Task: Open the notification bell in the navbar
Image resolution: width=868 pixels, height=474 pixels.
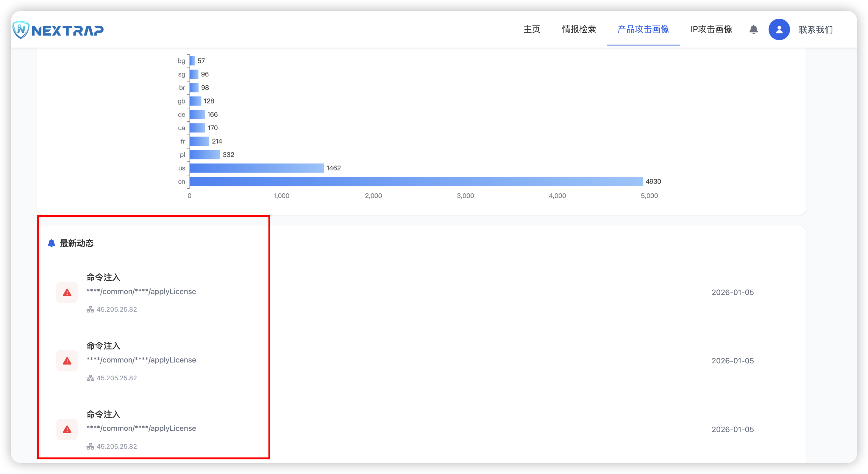Action: pyautogui.click(x=753, y=30)
